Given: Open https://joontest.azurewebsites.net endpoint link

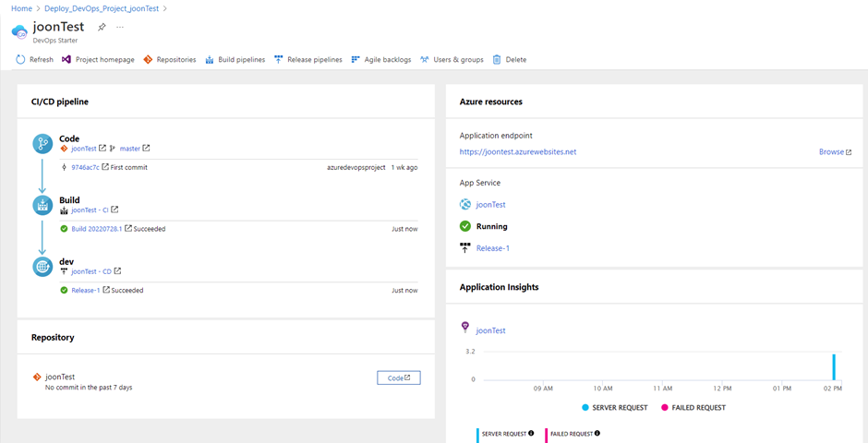Looking at the screenshot, I should [x=518, y=151].
